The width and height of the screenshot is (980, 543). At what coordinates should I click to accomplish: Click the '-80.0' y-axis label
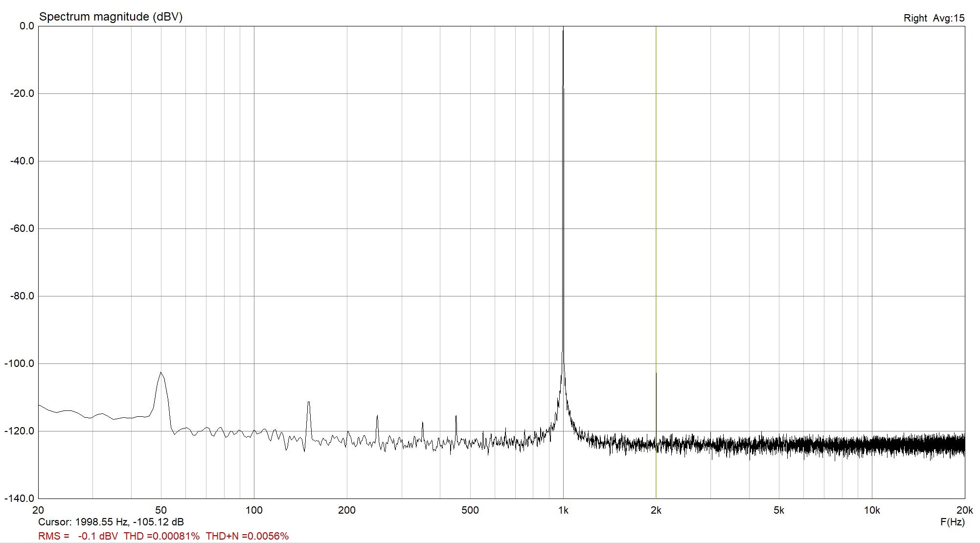[23, 296]
